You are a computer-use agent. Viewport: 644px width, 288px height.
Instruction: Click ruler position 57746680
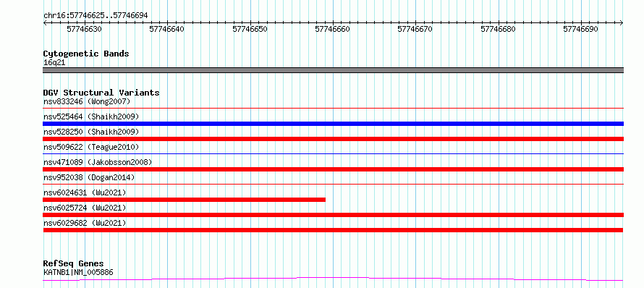(499, 29)
